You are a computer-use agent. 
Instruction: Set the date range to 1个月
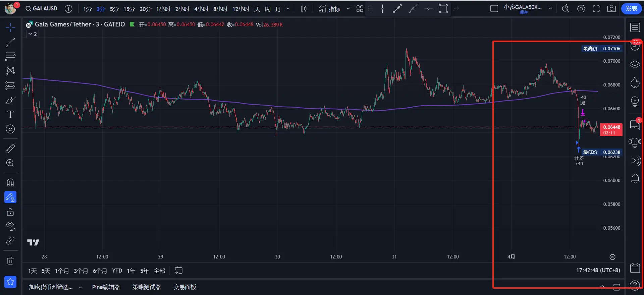click(62, 271)
